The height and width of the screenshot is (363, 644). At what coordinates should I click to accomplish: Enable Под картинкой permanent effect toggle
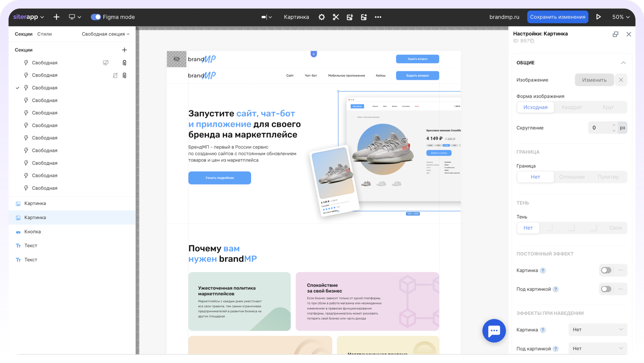(x=606, y=289)
